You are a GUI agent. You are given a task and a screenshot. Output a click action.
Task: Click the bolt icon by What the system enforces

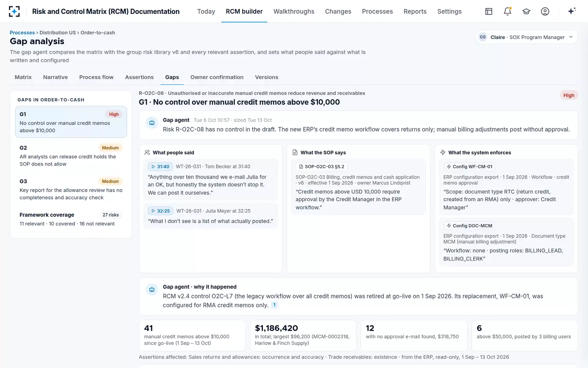[443, 153]
